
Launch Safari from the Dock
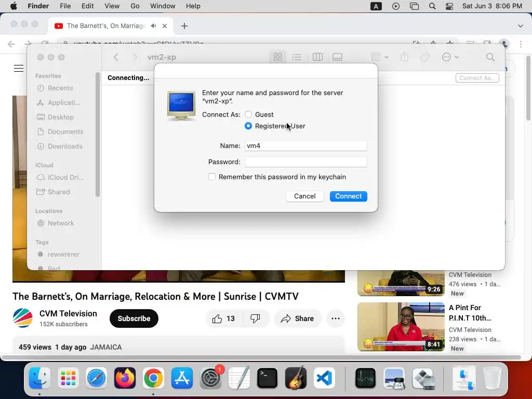96,378
